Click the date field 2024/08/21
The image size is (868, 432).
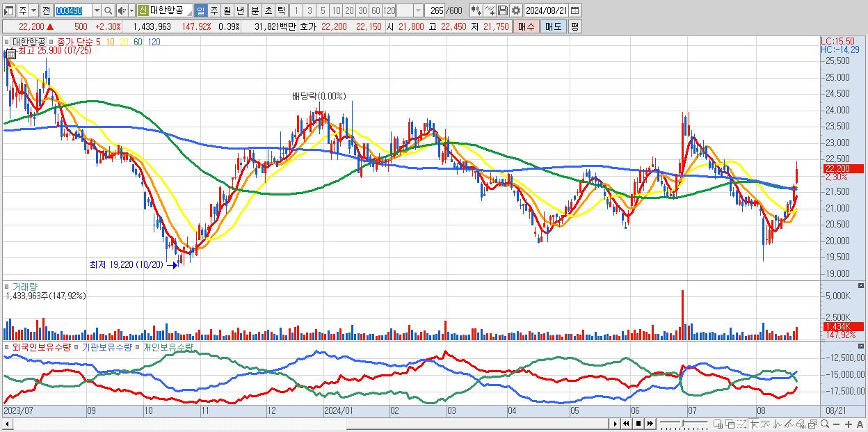pos(546,10)
